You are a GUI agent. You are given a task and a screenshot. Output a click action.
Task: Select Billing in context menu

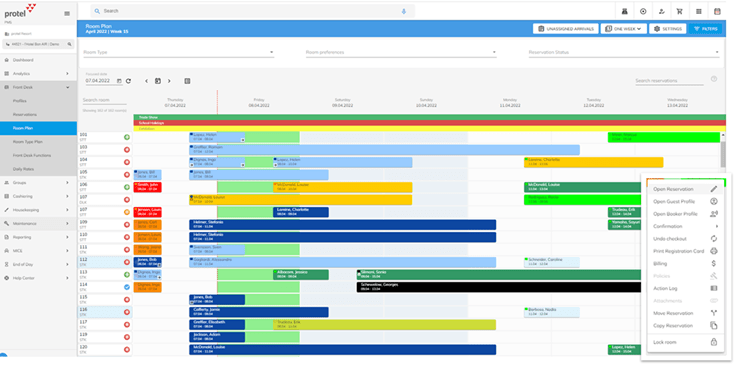click(x=685, y=264)
